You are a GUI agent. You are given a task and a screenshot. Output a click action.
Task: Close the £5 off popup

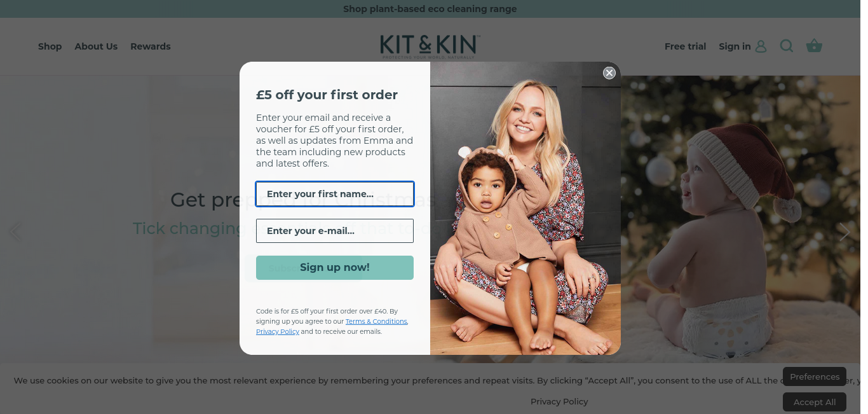[609, 73]
